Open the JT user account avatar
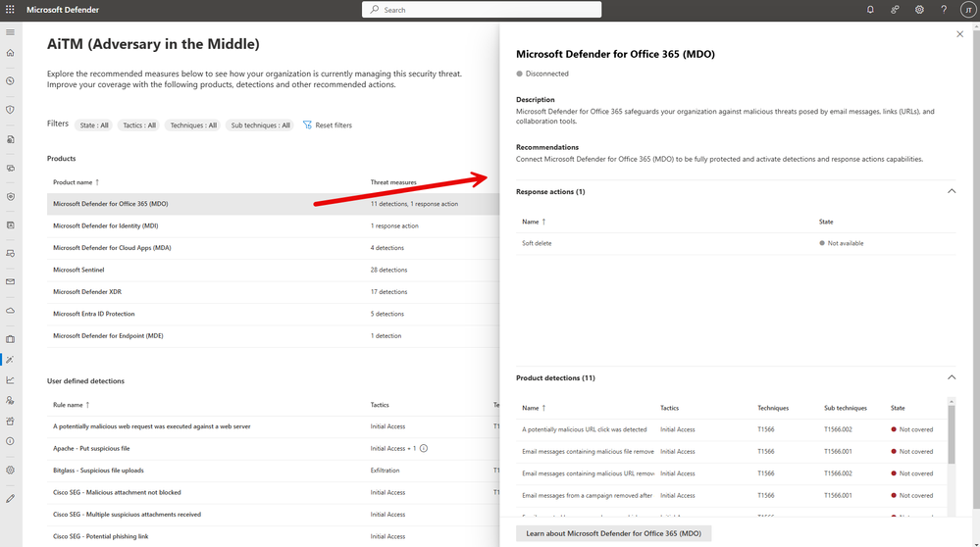This screenshot has height=547, width=980. [x=968, y=10]
